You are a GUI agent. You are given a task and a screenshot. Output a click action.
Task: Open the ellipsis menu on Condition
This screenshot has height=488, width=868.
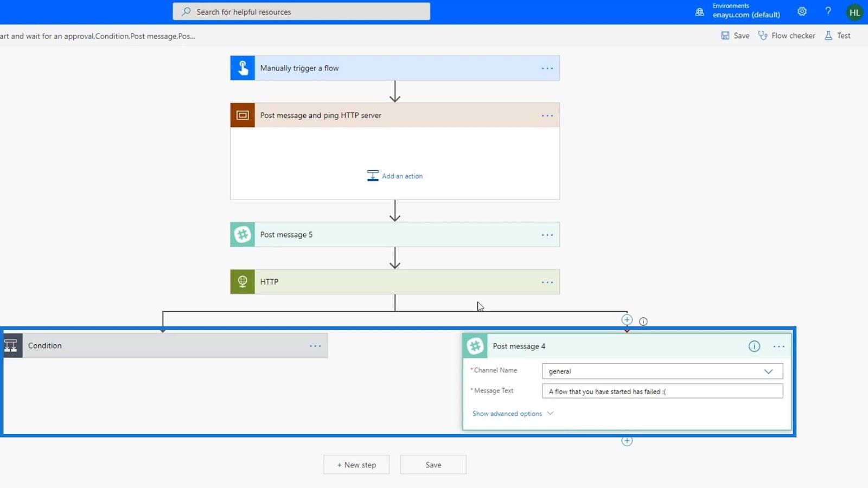tap(315, 346)
